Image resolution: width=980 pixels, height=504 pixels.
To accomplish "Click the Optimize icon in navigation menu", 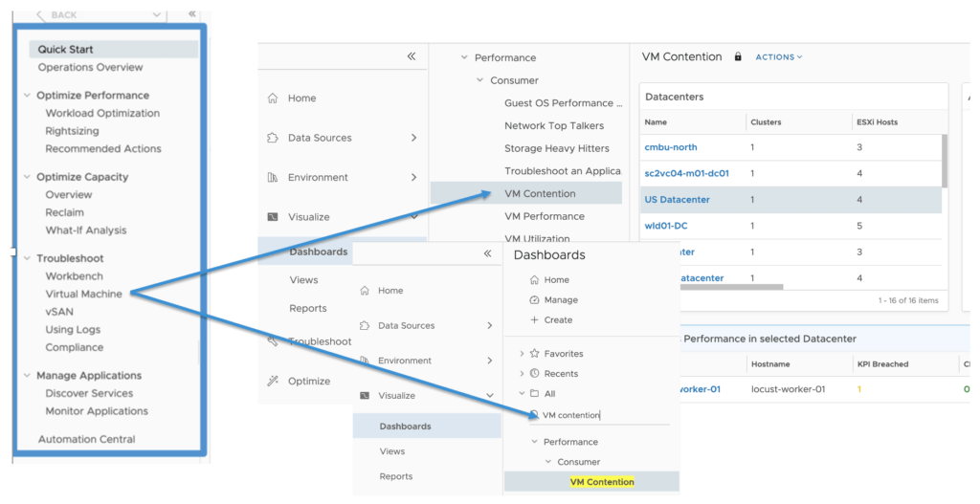I will click(x=273, y=381).
